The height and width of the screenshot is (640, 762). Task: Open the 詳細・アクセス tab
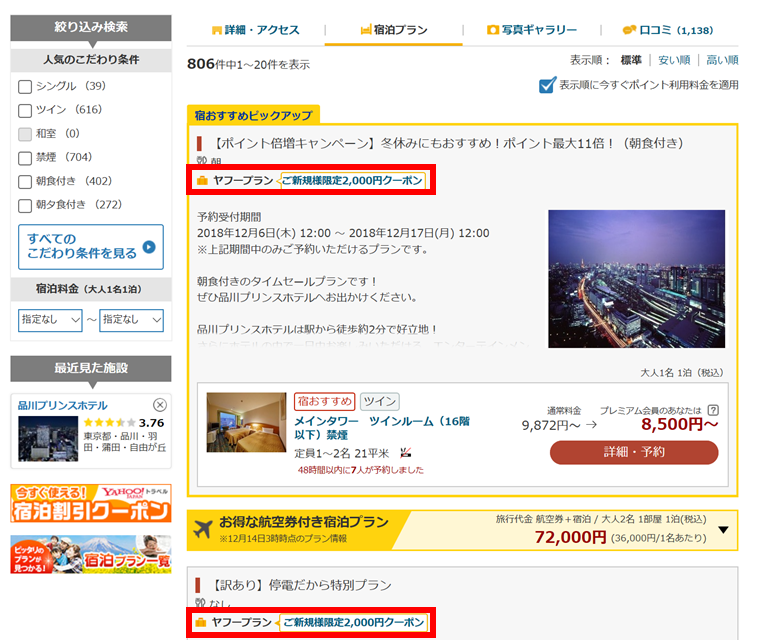click(x=256, y=30)
